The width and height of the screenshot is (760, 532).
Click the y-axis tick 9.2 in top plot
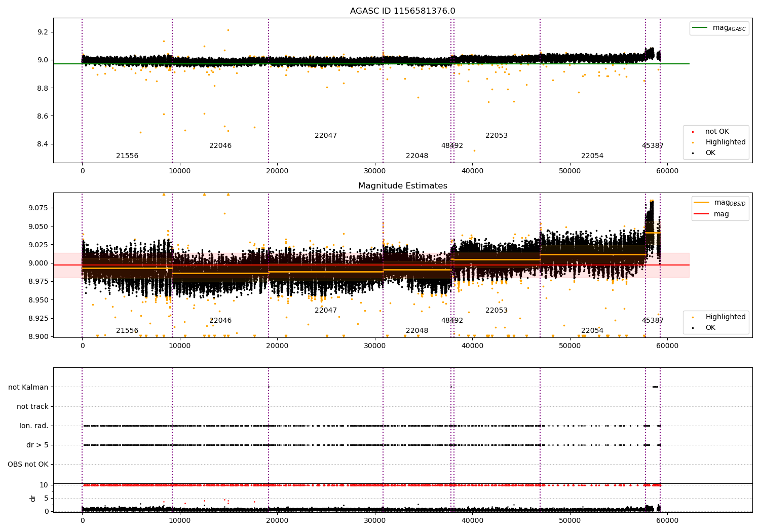(43, 32)
